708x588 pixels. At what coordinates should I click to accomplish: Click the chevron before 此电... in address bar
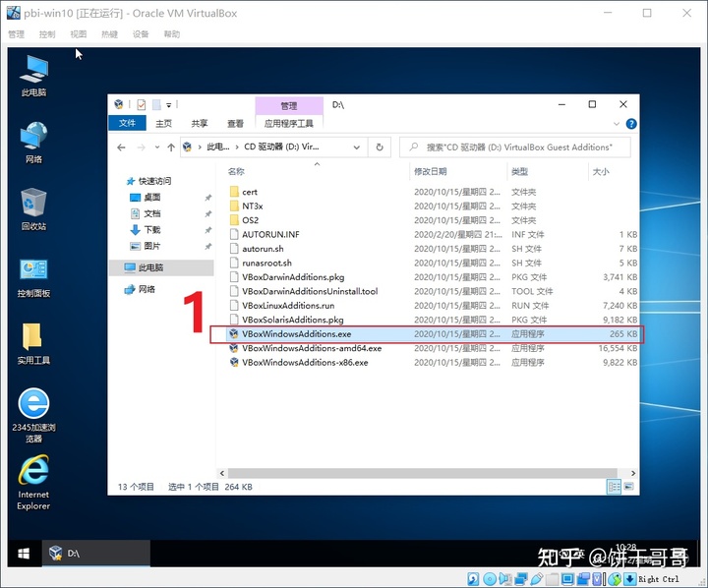199,147
